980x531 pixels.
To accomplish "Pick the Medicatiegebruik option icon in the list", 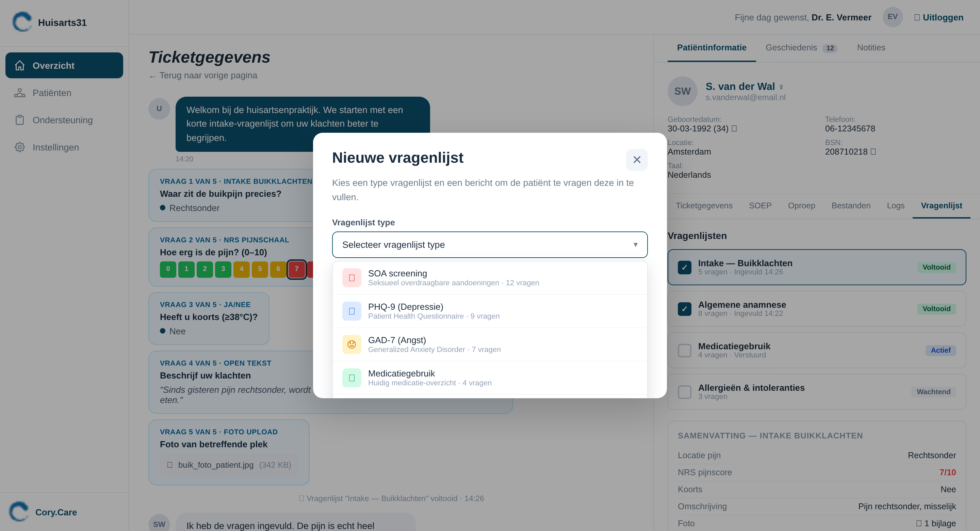I will pyautogui.click(x=352, y=377).
